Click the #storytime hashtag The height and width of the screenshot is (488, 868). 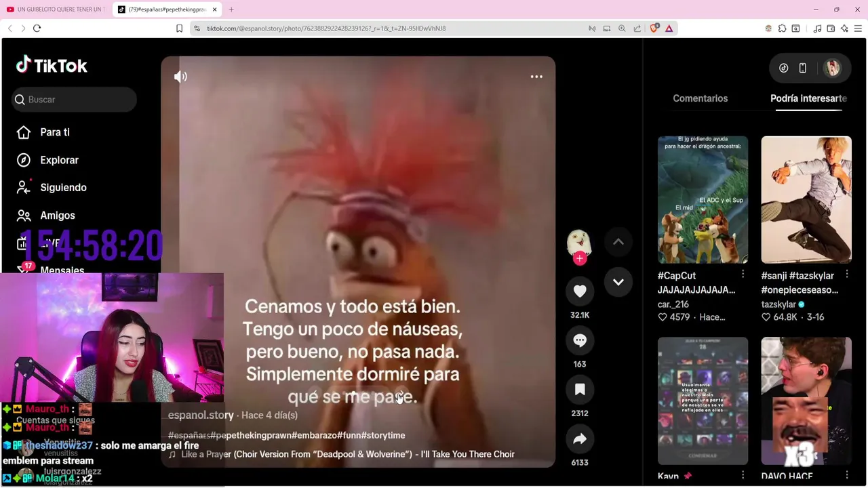383,435
